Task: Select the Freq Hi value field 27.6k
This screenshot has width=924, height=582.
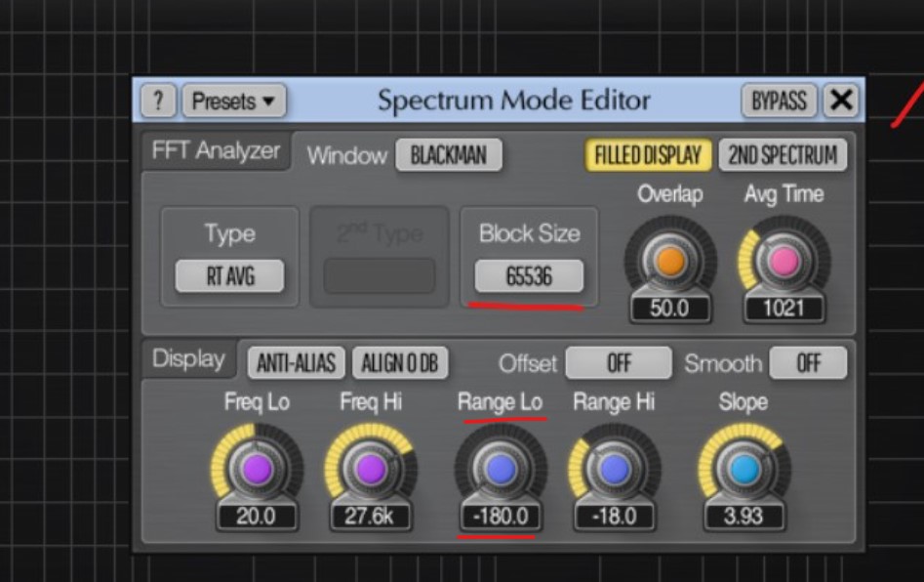Action: pos(370,517)
